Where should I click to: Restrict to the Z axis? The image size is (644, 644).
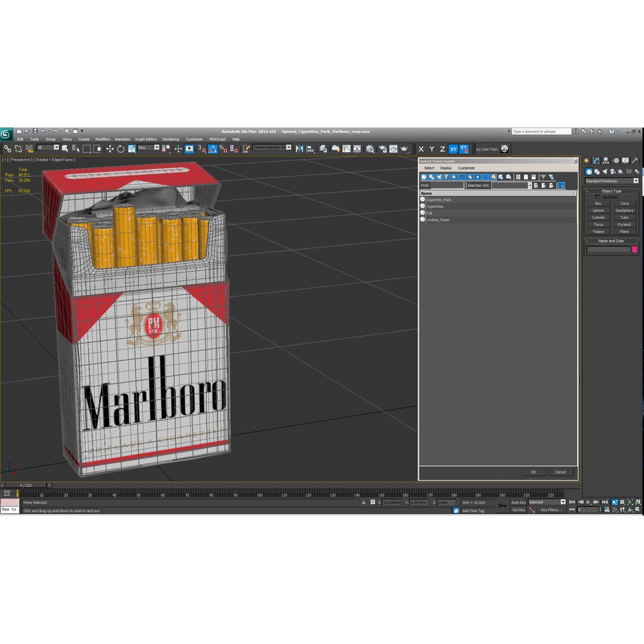[x=442, y=149]
